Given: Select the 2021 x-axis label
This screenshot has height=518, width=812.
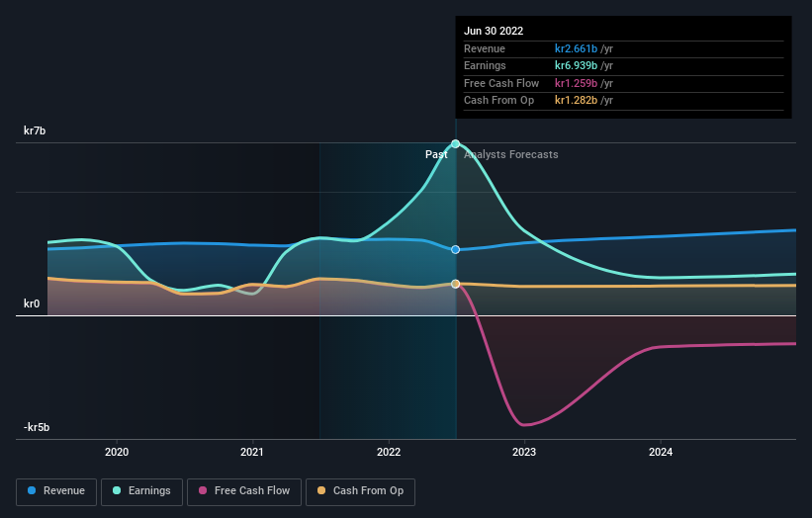Looking at the screenshot, I should pyautogui.click(x=251, y=452).
